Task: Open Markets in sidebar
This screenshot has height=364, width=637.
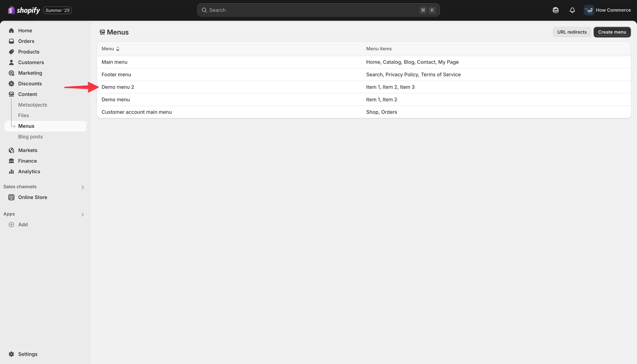Action: pyautogui.click(x=46, y=150)
